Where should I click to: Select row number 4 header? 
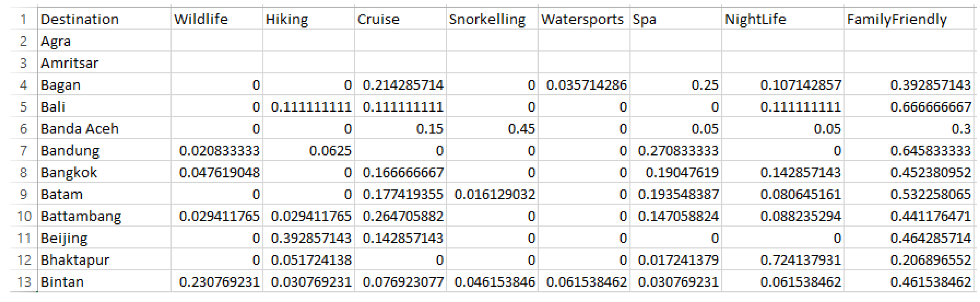[x=24, y=85]
